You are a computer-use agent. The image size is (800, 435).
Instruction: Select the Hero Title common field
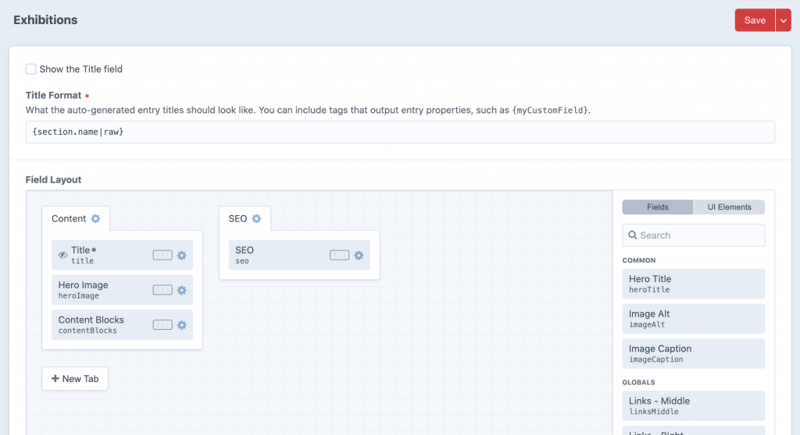693,284
